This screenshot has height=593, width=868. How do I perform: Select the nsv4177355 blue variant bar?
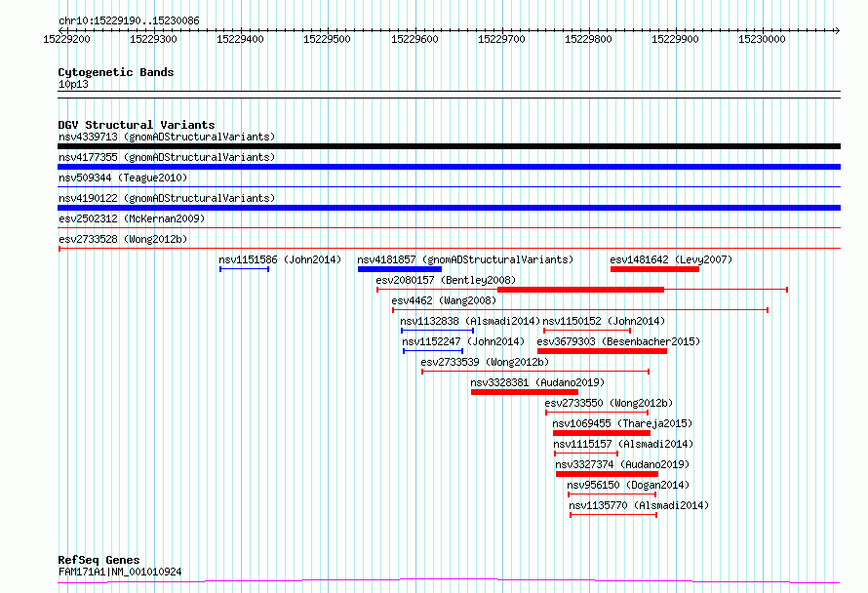(449, 167)
